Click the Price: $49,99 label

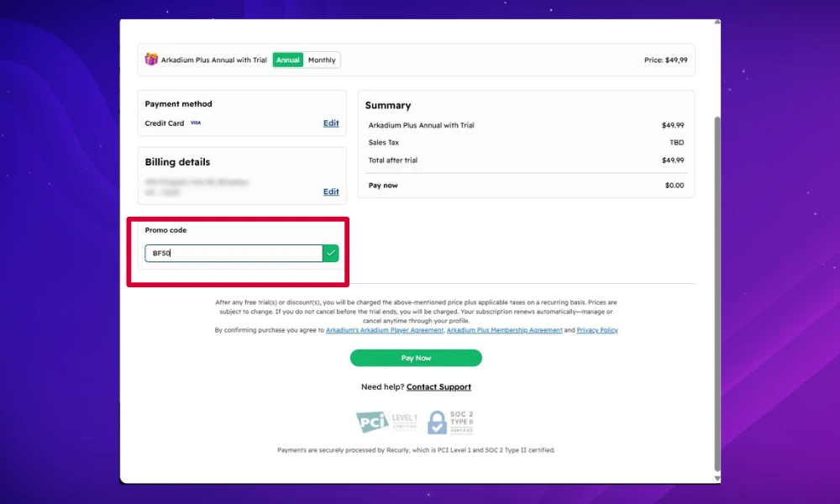point(665,60)
